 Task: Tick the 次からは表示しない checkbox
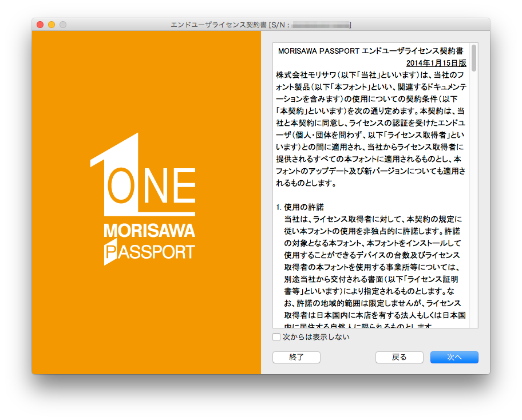click(x=276, y=337)
